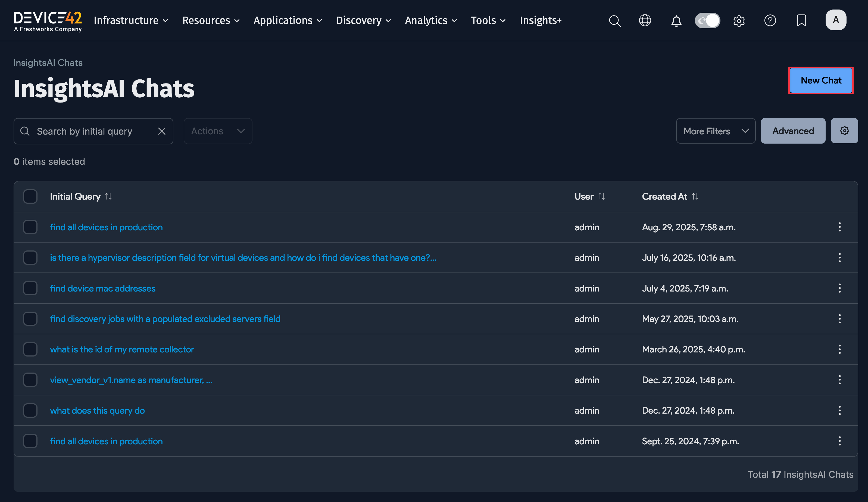This screenshot has width=868, height=502.
Task: Open the global search icon
Action: [x=615, y=21]
